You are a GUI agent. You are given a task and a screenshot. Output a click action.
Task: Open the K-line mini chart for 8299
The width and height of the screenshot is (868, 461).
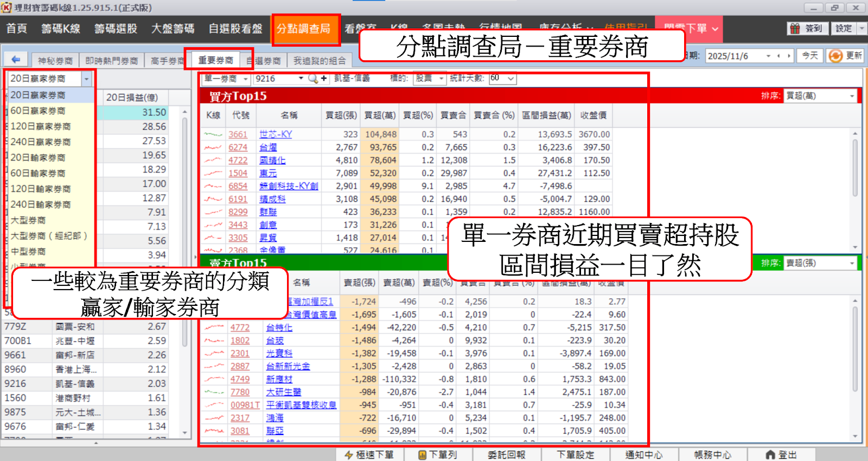[x=213, y=212]
